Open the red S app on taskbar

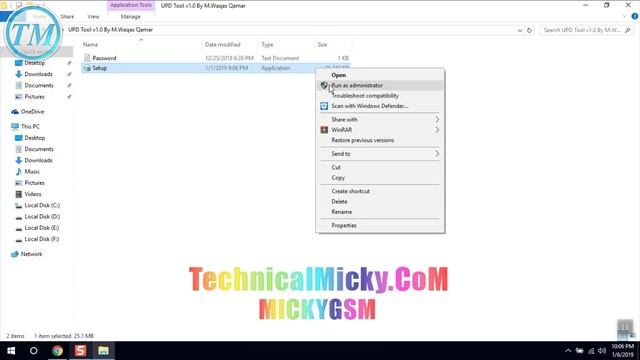pos(80,351)
